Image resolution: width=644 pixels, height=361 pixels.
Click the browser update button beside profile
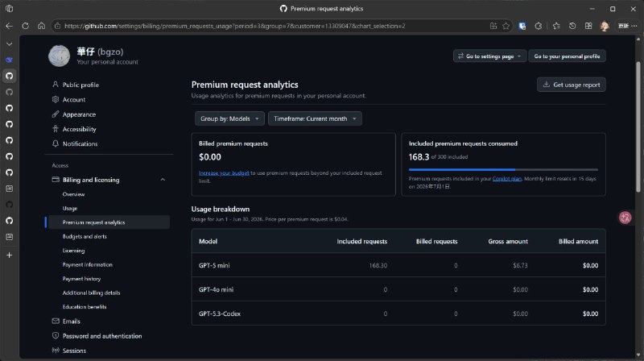[623, 26]
